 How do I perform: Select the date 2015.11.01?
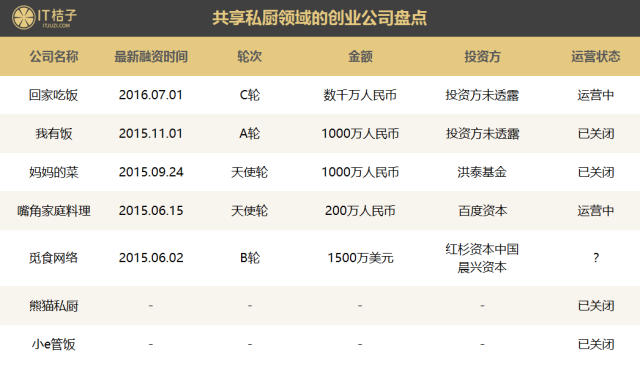click(x=151, y=134)
